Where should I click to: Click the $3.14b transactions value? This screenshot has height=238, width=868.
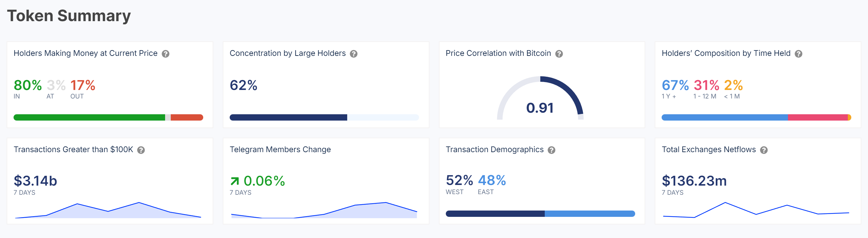pos(35,181)
